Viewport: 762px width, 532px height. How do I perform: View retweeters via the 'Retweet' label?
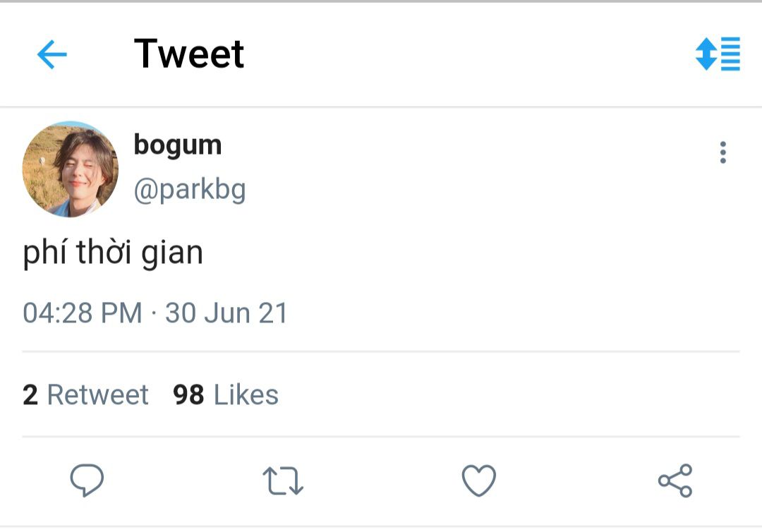(x=97, y=394)
